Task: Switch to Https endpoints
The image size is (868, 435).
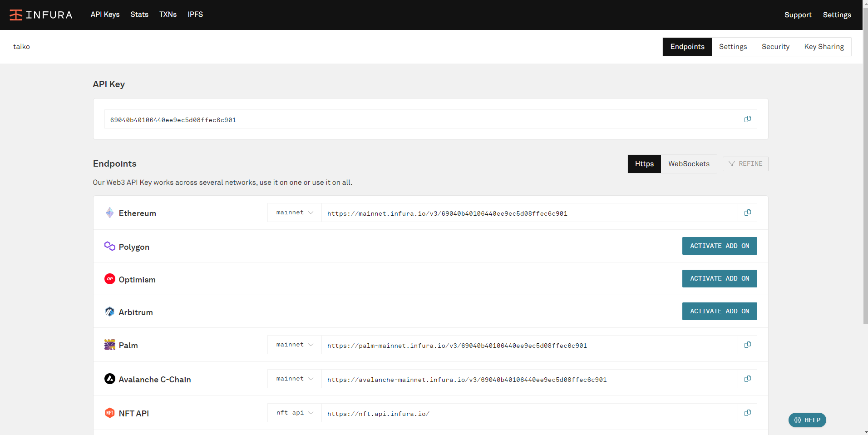Action: [644, 164]
